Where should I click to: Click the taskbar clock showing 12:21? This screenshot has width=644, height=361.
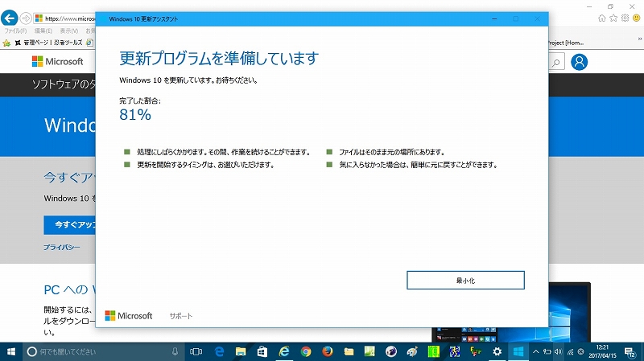pos(602,351)
